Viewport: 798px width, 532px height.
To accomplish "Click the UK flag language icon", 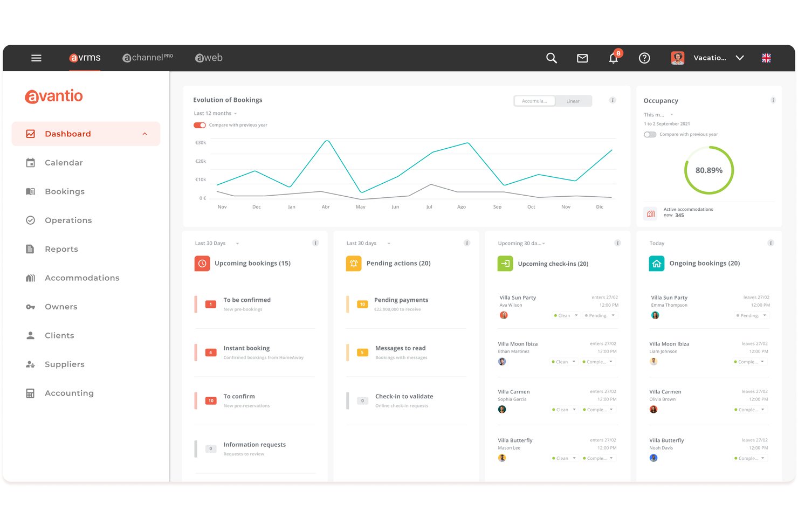I will click(766, 58).
